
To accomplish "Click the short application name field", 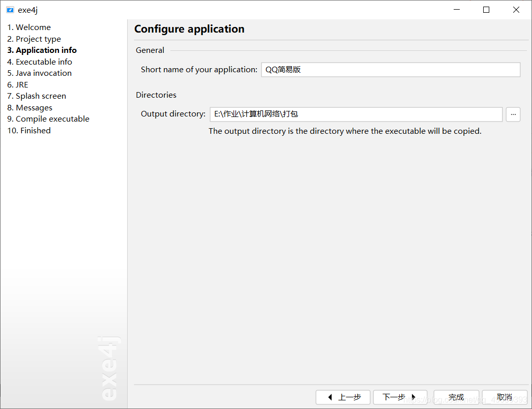I will click(391, 70).
